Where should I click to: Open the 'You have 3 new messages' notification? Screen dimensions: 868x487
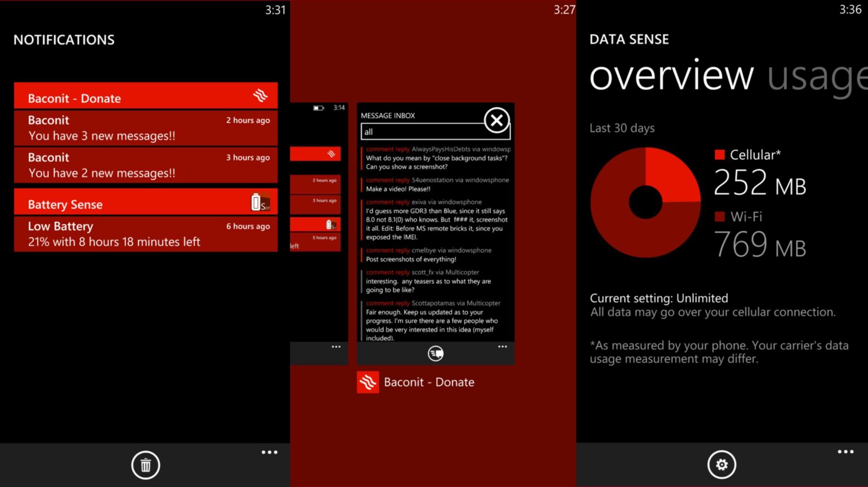point(146,128)
